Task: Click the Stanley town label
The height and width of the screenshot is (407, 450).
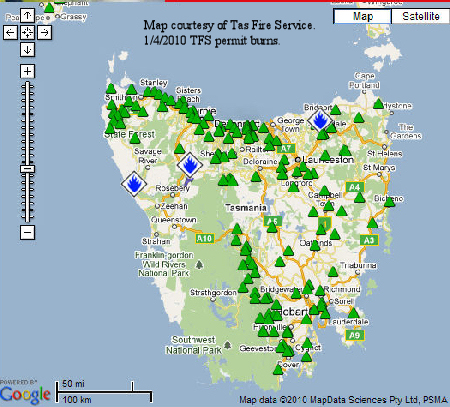Action: [x=154, y=82]
